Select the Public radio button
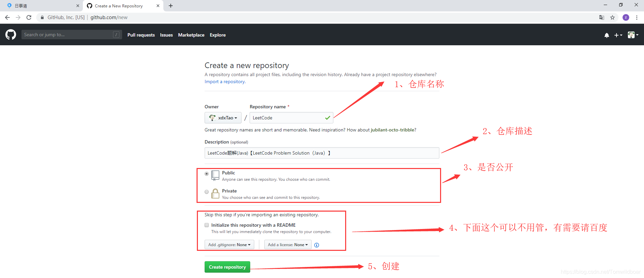This screenshot has width=644, height=278. tap(207, 174)
